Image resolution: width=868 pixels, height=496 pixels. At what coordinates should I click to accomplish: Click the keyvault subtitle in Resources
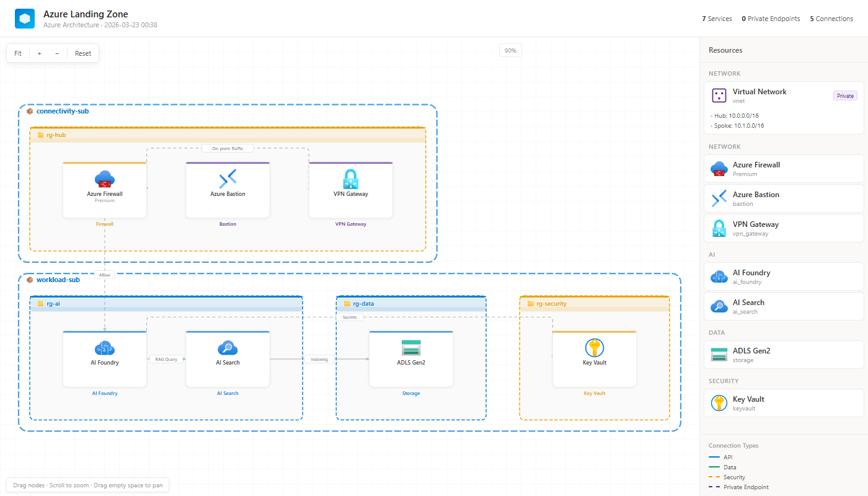point(744,409)
